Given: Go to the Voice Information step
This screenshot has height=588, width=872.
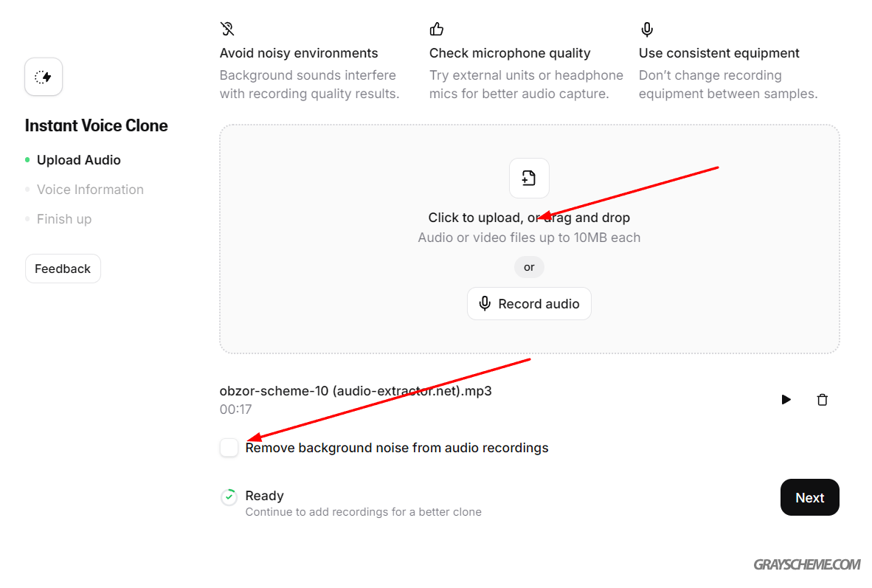Looking at the screenshot, I should tap(90, 190).
